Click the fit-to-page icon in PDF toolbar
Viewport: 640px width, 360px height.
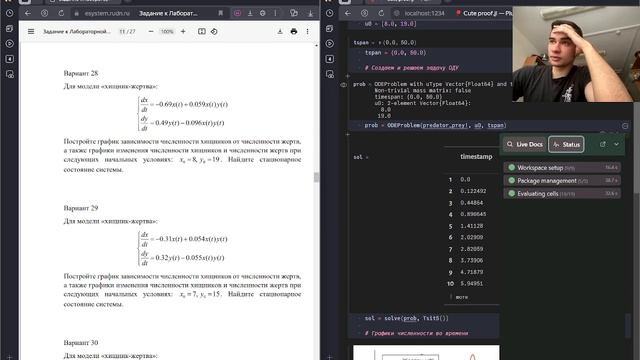pyautogui.click(x=202, y=31)
